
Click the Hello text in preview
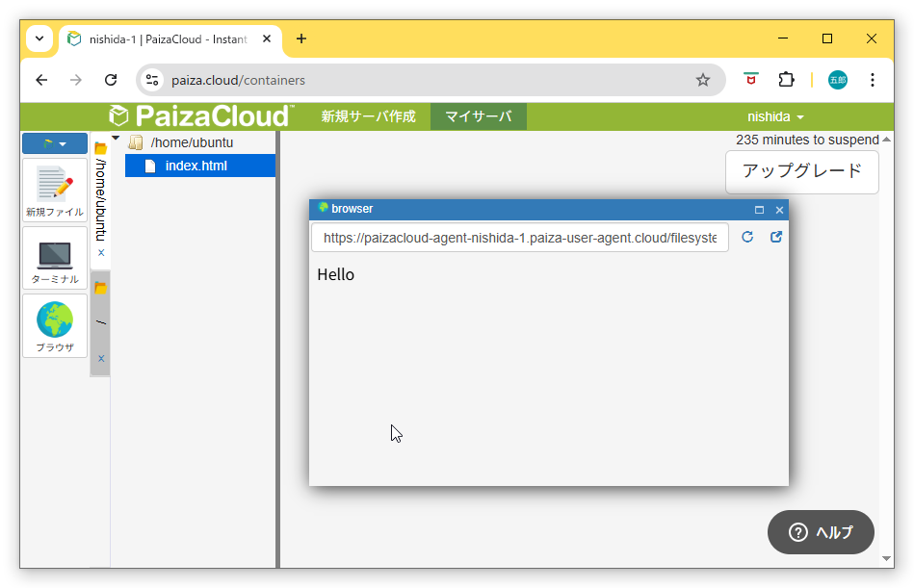[336, 275]
